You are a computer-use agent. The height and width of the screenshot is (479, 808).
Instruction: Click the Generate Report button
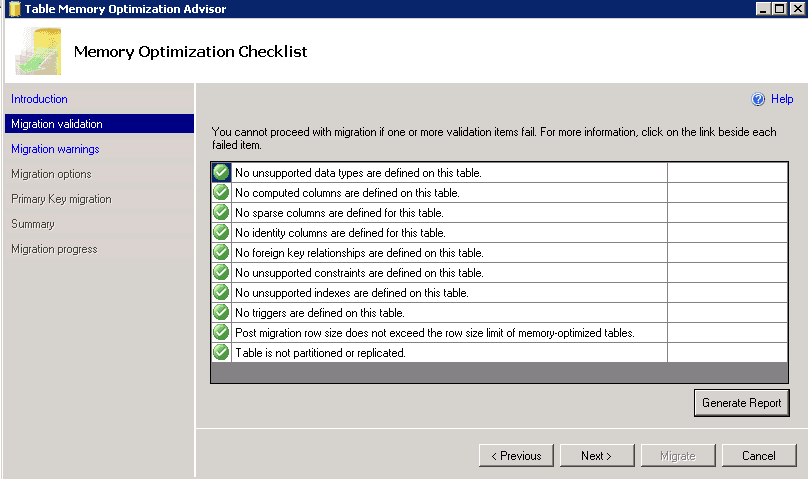742,403
